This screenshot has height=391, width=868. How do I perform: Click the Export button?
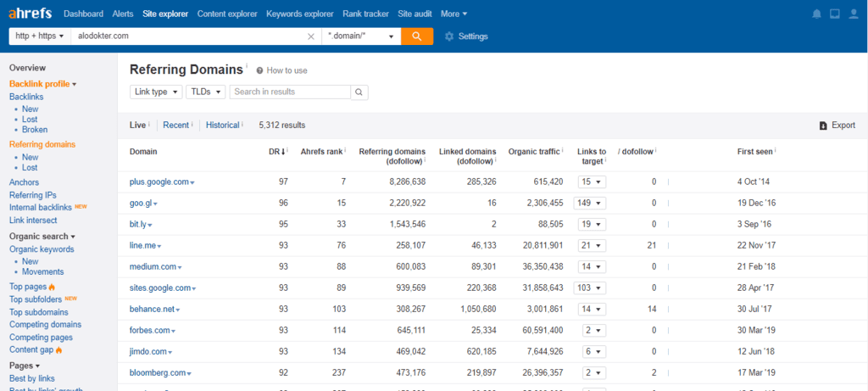click(837, 126)
